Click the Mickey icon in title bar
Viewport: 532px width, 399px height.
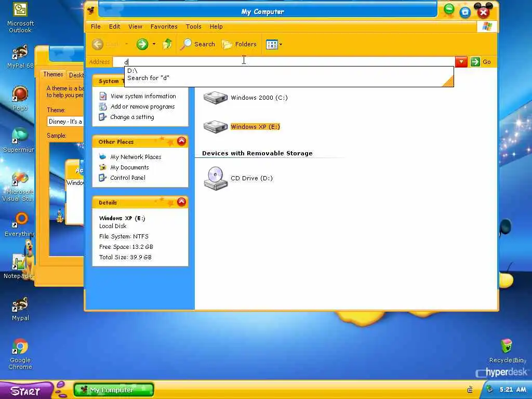point(90,11)
